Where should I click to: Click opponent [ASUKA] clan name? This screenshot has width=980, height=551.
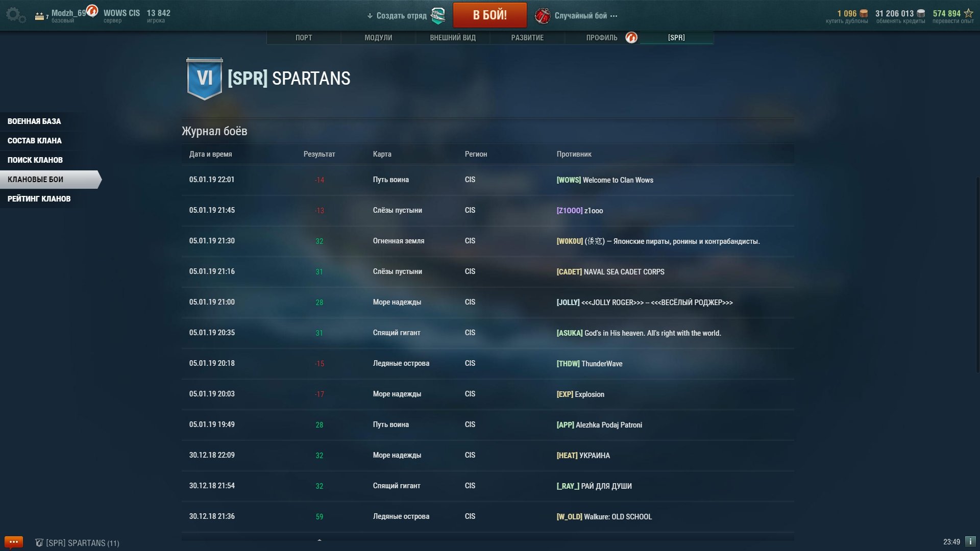(639, 333)
